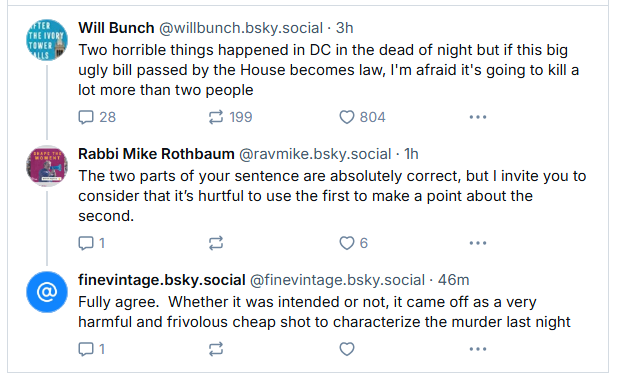
Task: Reply to Will Bunch's post
Action: [x=97, y=117]
